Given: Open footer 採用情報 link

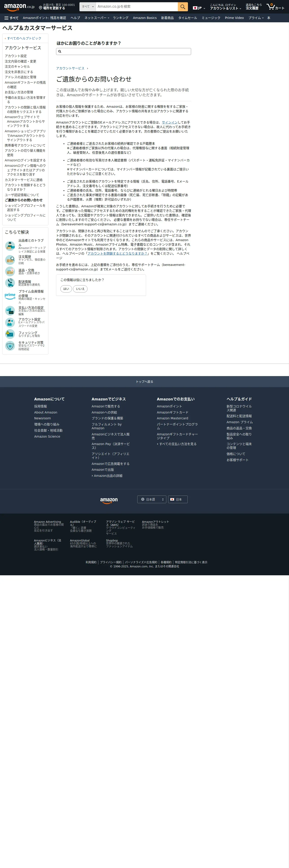Looking at the screenshot, I should (x=40, y=406).
